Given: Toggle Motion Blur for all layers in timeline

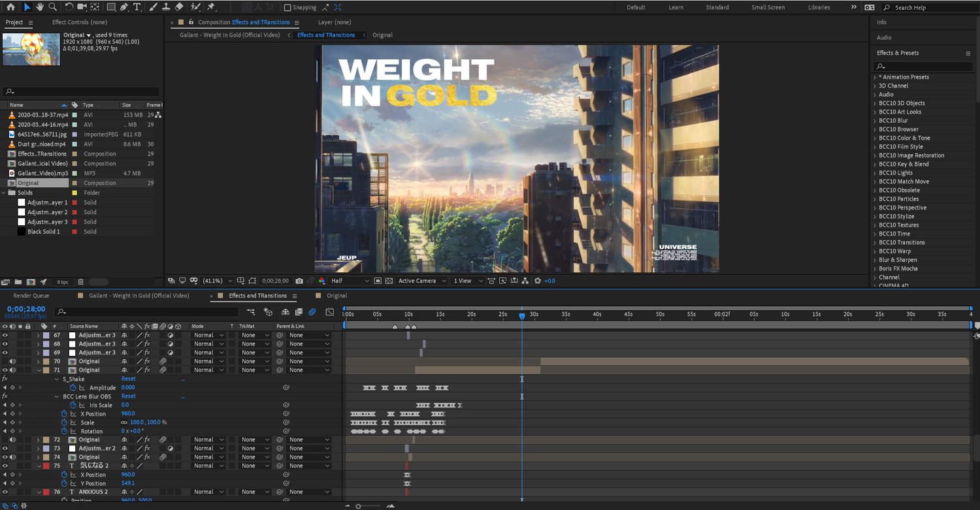Looking at the screenshot, I should pyautogui.click(x=312, y=312).
